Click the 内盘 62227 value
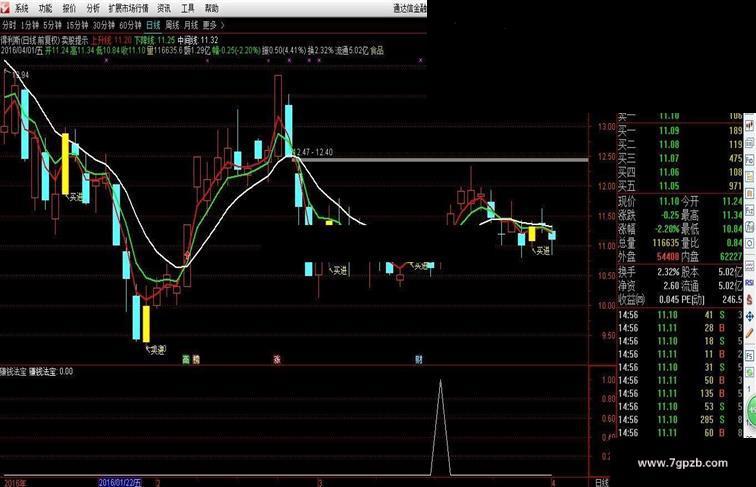 [731, 257]
